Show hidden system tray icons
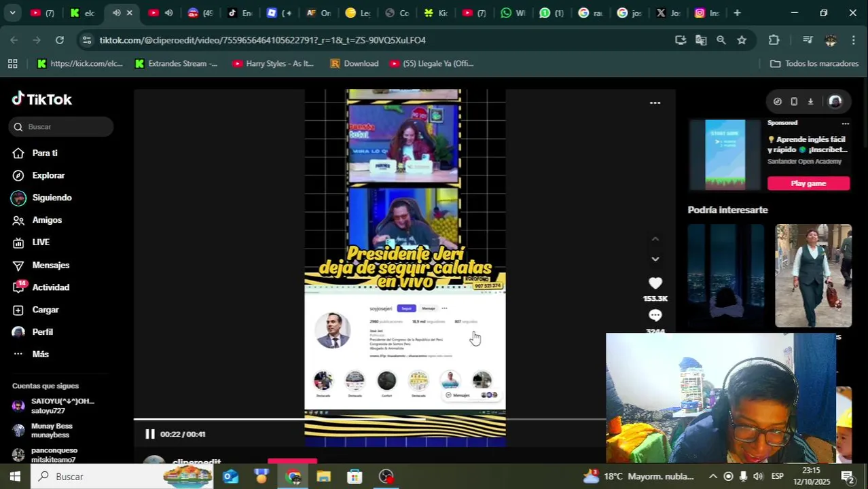 (712, 477)
